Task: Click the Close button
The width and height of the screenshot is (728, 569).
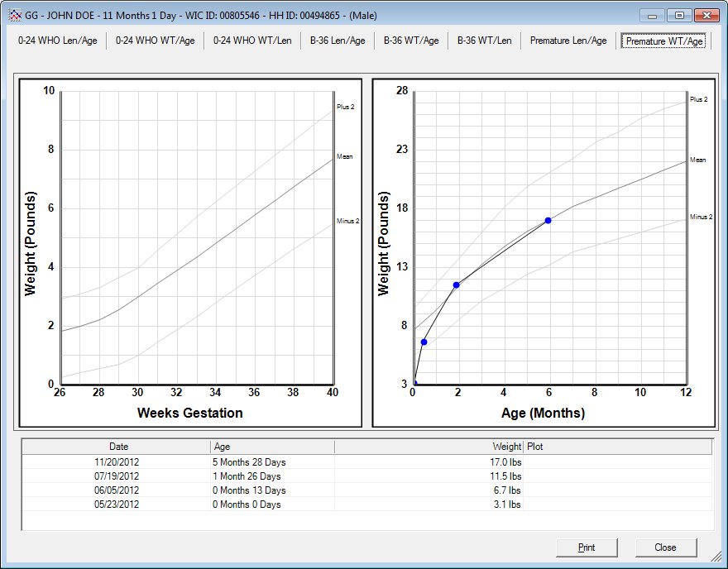Action: coord(665,547)
